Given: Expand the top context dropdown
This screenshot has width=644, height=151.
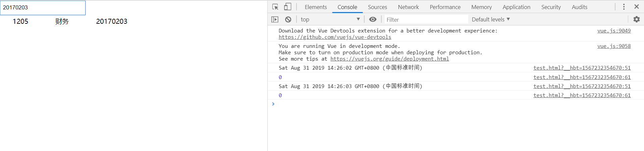Looking at the screenshot, I should pos(330,19).
